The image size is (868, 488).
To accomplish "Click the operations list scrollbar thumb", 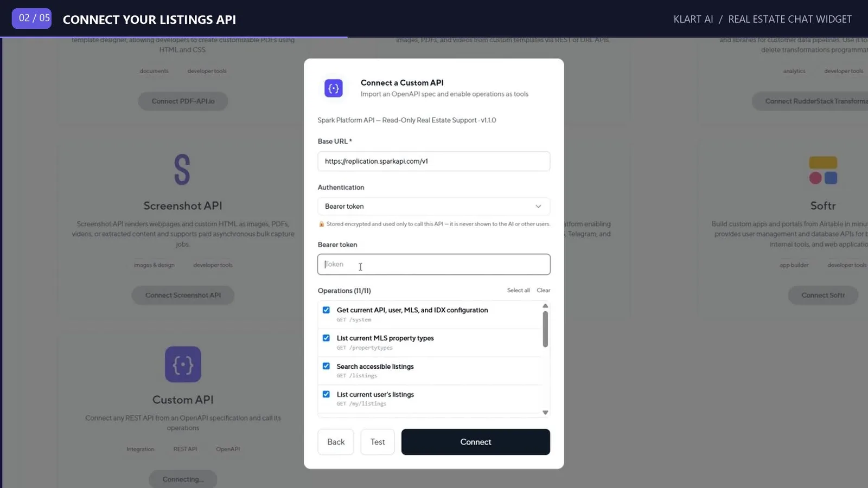I will tap(545, 329).
